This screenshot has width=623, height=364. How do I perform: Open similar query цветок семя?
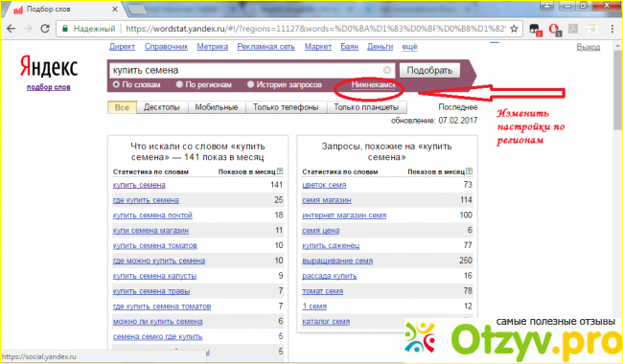point(324,185)
